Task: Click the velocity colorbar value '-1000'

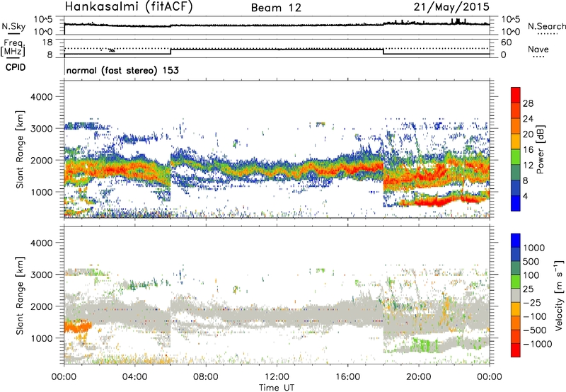Action: tap(537, 344)
